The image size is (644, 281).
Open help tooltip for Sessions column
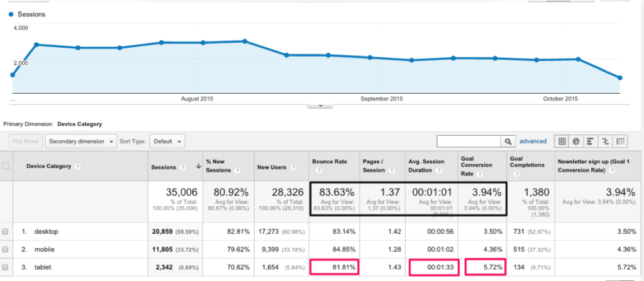(184, 167)
